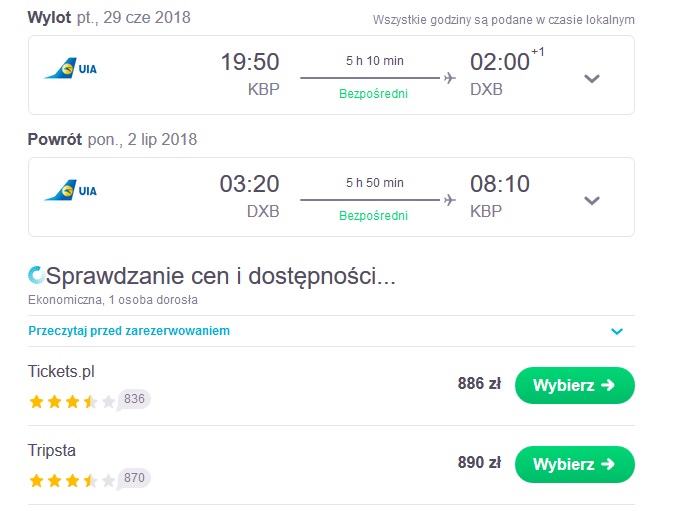Screen dimensions: 674x511
Task: Expand the outbound flight details chevron
Action: pos(592,79)
